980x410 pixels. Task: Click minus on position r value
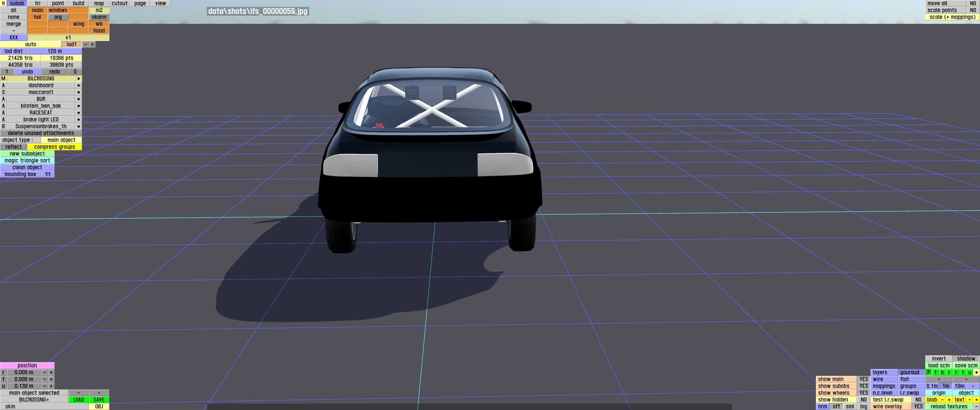coord(44,372)
